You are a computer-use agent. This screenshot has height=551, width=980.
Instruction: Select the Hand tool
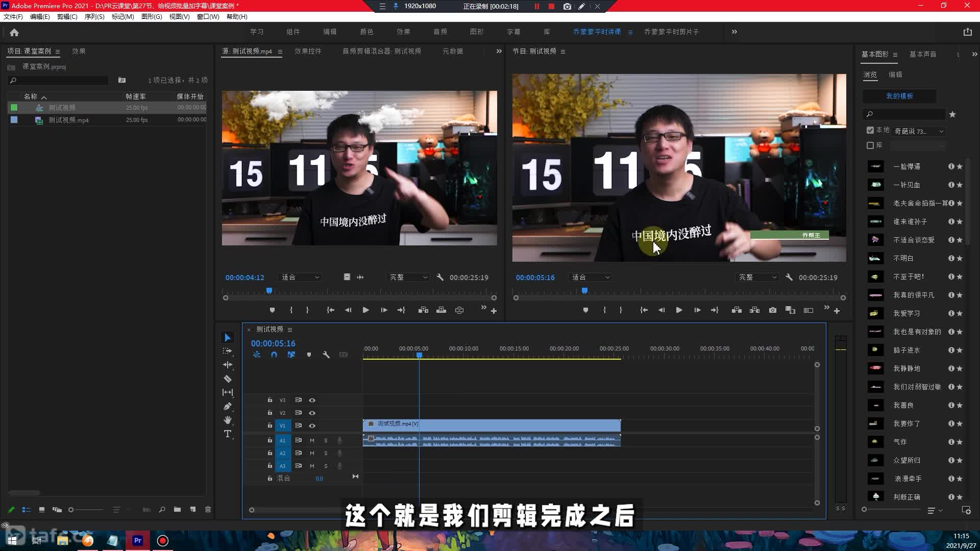click(228, 420)
